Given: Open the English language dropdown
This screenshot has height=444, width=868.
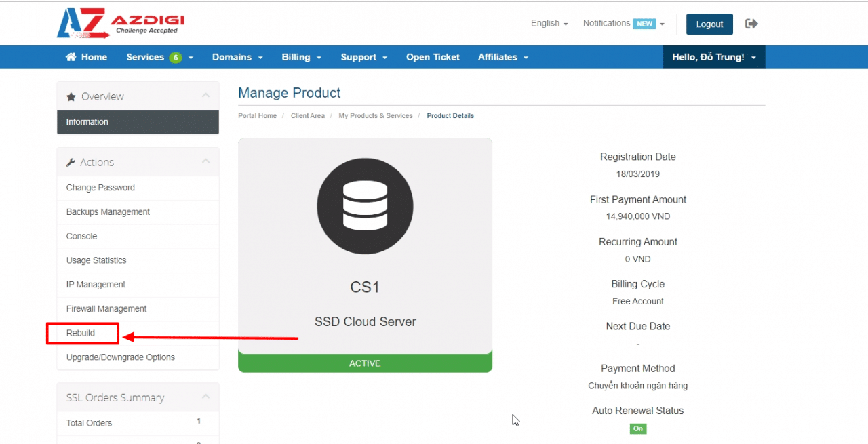Looking at the screenshot, I should [549, 24].
